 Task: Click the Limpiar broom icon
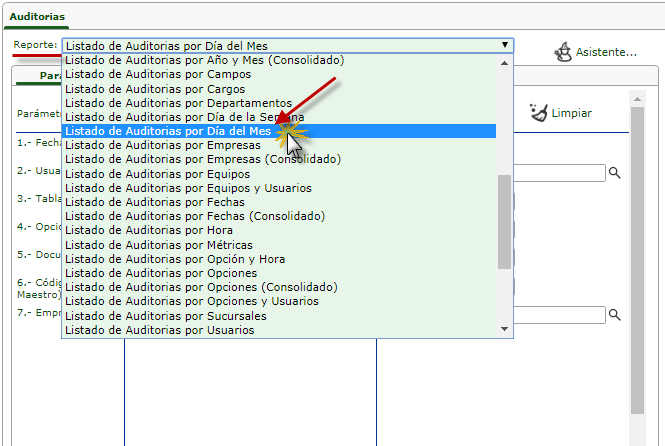click(x=539, y=113)
